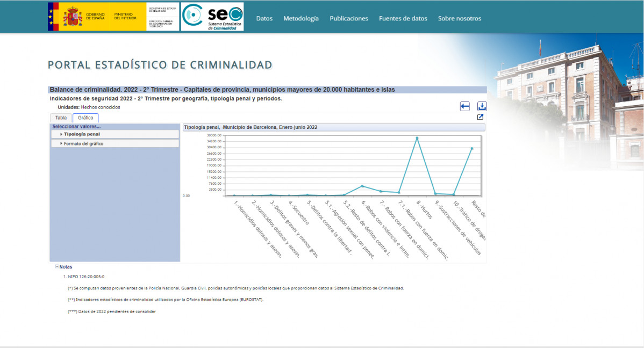The width and height of the screenshot is (644, 348).
Task: Click the back arrow navigation icon
Action: (x=464, y=106)
